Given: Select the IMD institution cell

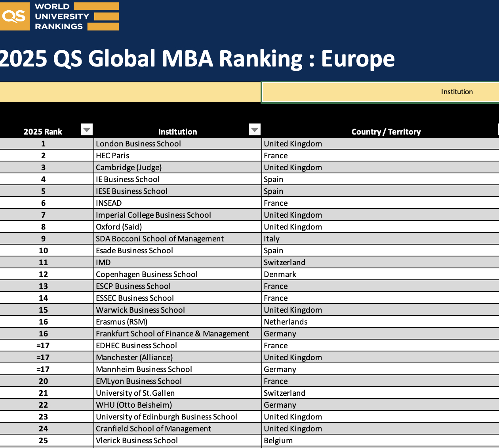Looking at the screenshot, I should tap(103, 262).
